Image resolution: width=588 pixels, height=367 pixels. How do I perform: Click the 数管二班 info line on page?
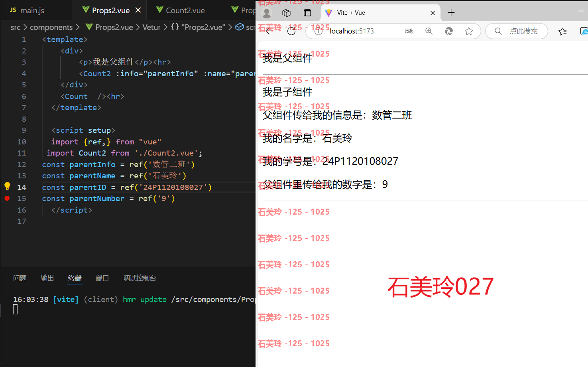(337, 115)
